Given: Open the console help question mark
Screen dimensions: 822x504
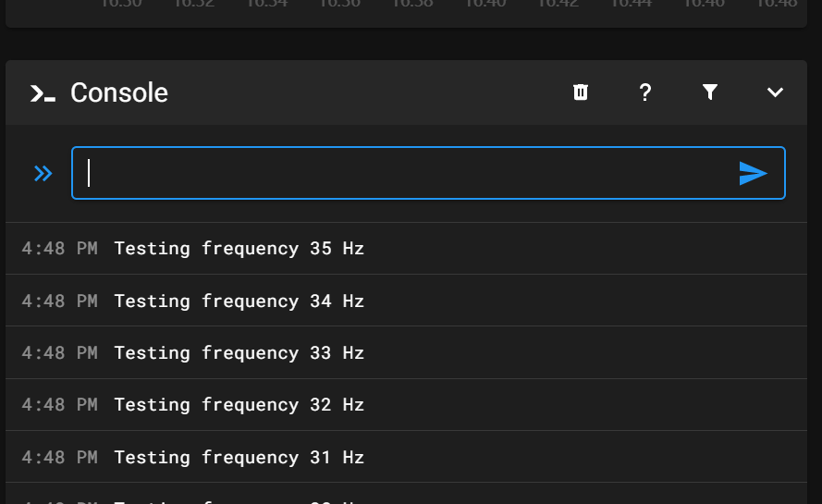Looking at the screenshot, I should click(x=645, y=92).
